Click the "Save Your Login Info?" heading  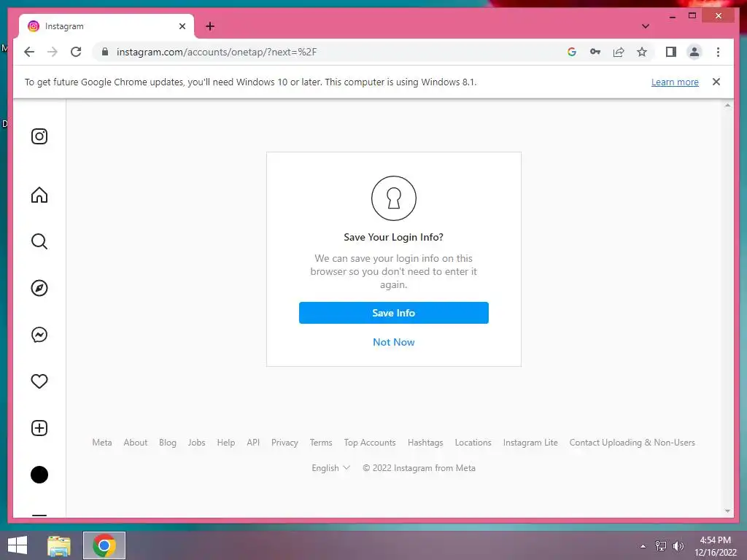(x=393, y=237)
